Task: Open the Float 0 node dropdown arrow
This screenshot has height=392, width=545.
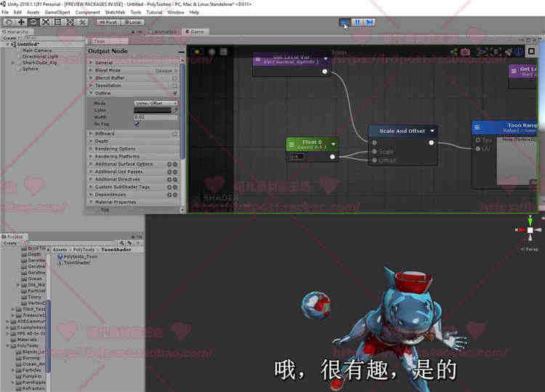Action: [334, 144]
